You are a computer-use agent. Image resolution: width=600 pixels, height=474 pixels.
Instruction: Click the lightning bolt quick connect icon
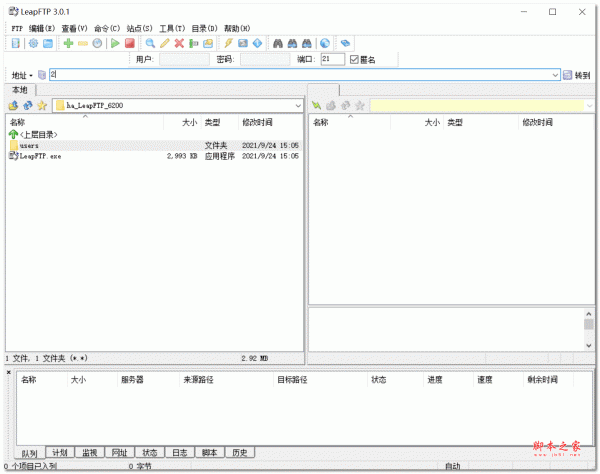pyautogui.click(x=228, y=43)
